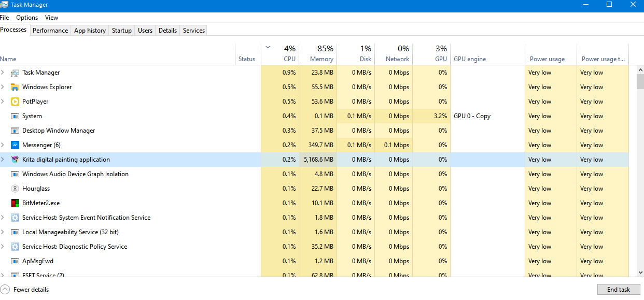Expand the Messenger (6) process group

[3, 145]
